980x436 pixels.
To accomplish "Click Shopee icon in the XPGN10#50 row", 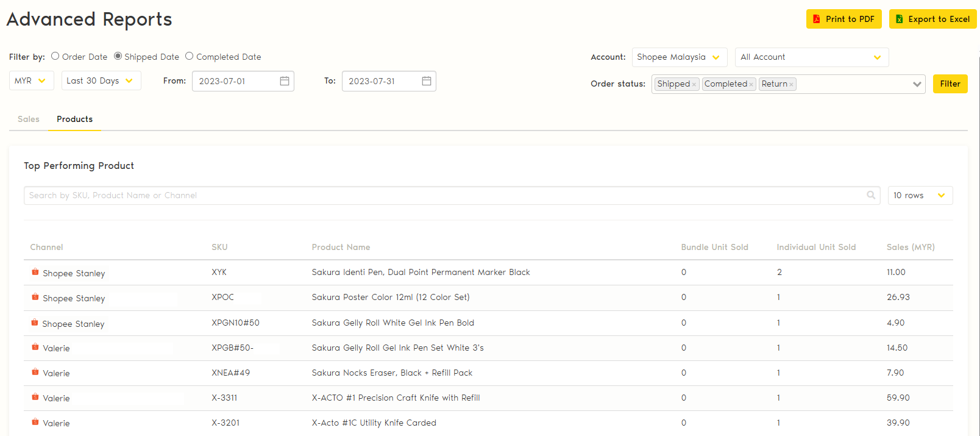I will pyautogui.click(x=35, y=323).
